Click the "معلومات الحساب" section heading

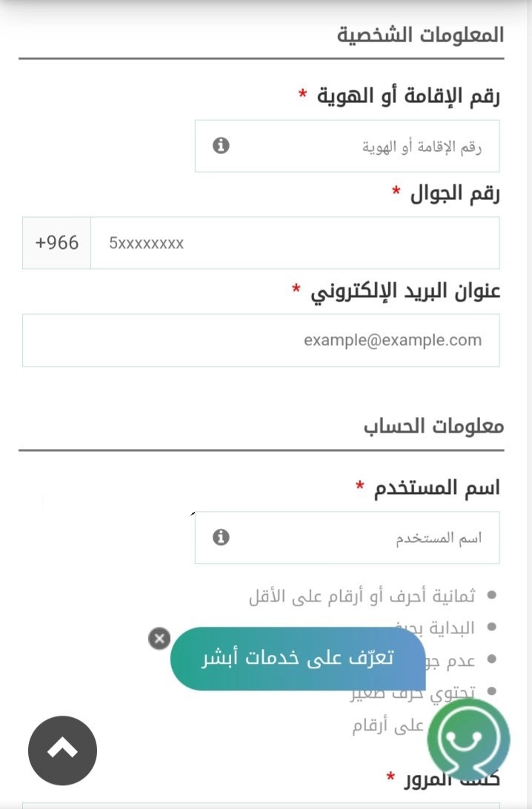point(433,427)
